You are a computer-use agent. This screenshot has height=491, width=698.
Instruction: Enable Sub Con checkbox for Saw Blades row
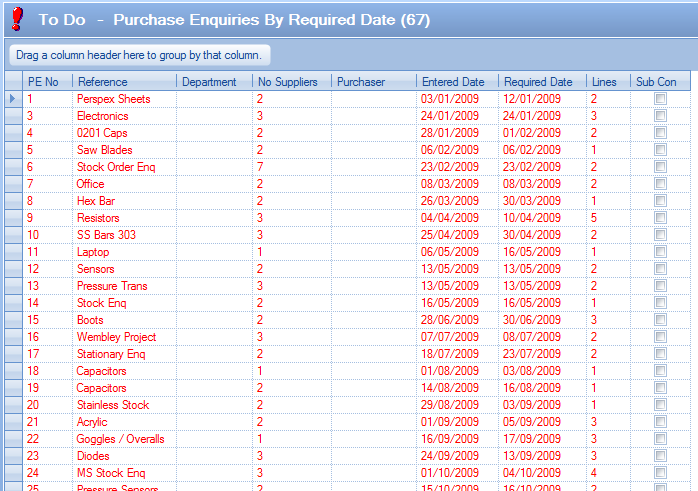point(660,150)
